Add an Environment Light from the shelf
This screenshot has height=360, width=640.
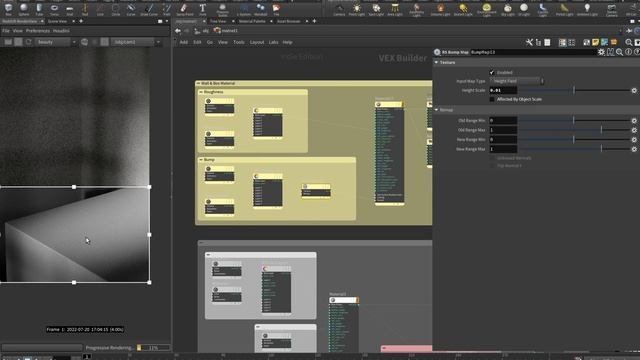point(486,9)
